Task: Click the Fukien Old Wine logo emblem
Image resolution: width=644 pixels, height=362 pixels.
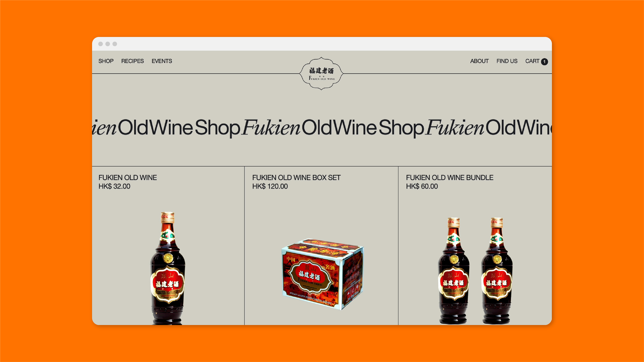Action: [321, 73]
